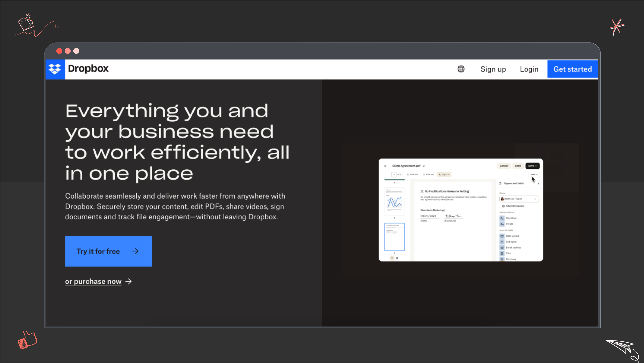Click the Title auto-fill icon
The image size is (644, 363).
click(502, 253)
